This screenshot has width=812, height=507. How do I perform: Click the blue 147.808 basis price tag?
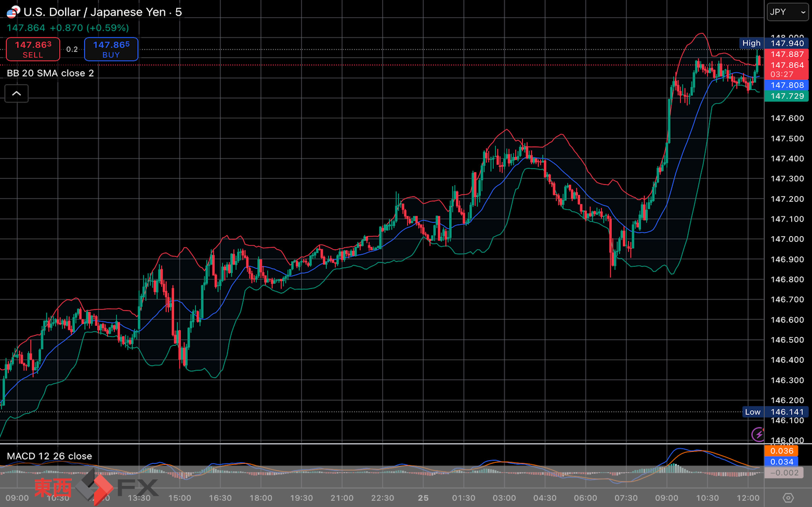point(787,85)
